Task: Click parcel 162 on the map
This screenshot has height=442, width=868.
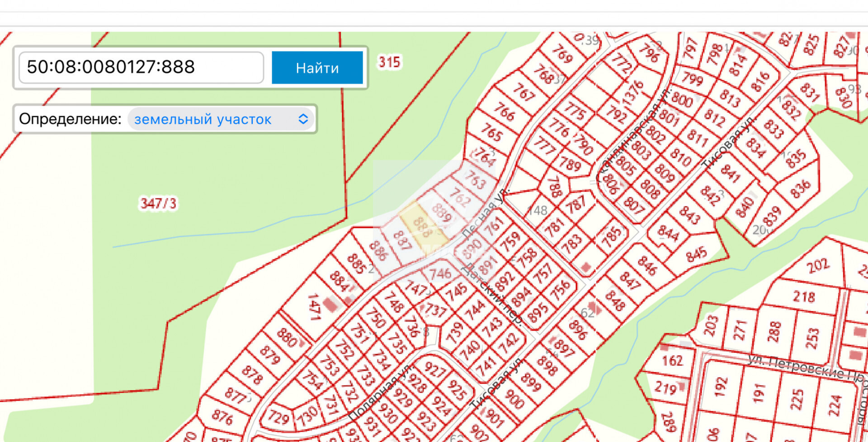Action: [x=672, y=361]
